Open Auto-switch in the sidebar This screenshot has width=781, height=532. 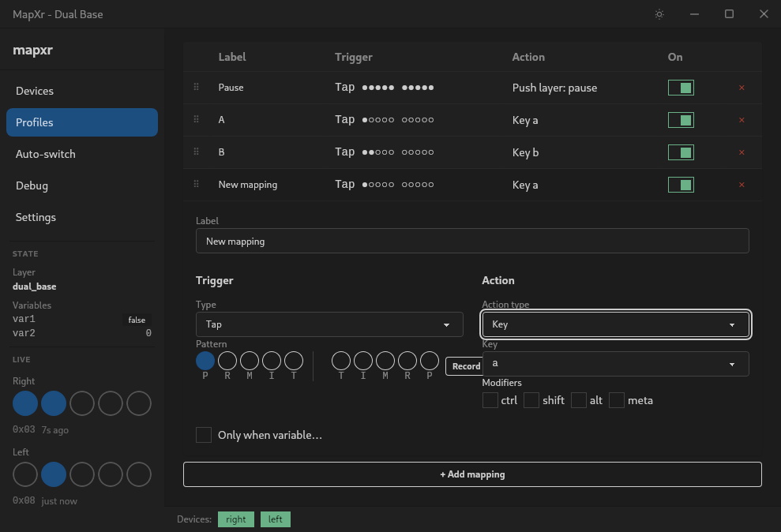tap(46, 154)
